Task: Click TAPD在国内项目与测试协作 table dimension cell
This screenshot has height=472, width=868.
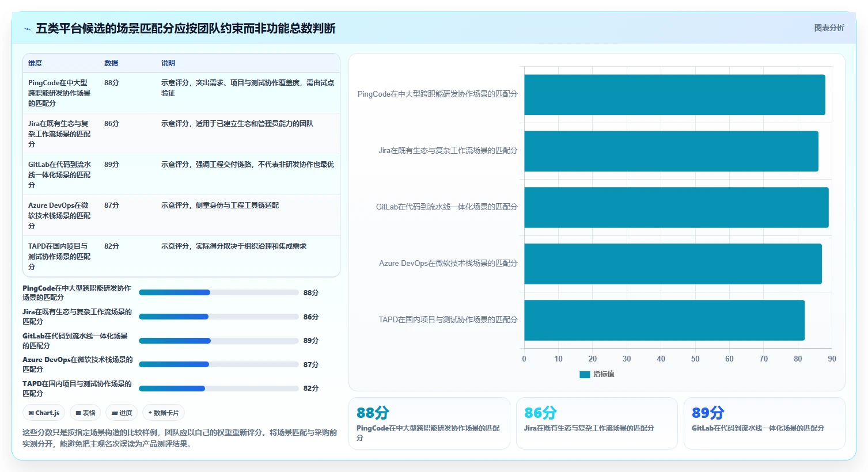Action: tap(60, 257)
